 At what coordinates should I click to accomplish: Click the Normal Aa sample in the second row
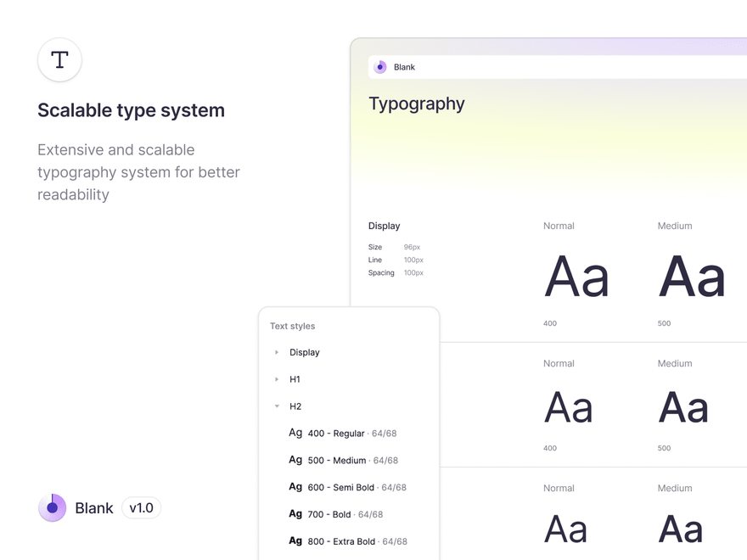coord(569,407)
